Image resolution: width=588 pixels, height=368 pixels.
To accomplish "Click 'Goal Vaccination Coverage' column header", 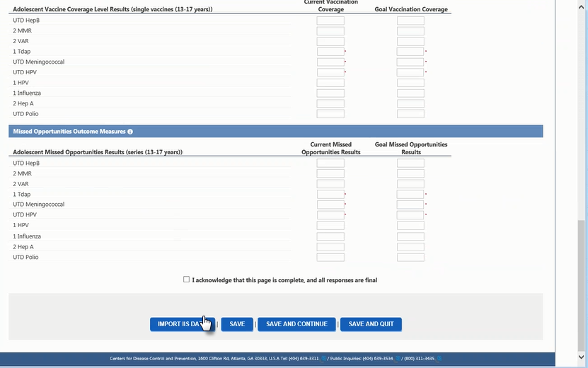I will pyautogui.click(x=411, y=9).
